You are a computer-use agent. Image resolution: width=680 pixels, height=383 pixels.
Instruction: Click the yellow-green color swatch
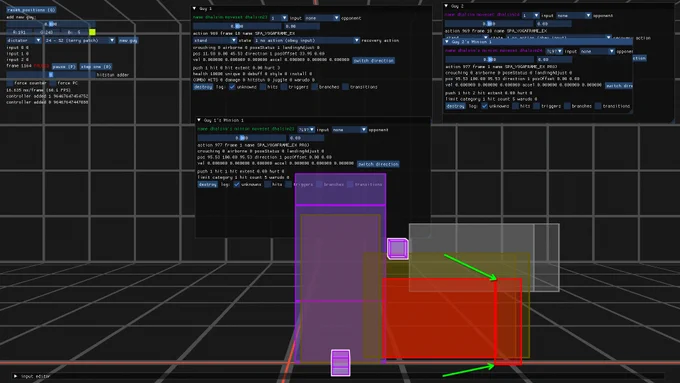point(92,32)
